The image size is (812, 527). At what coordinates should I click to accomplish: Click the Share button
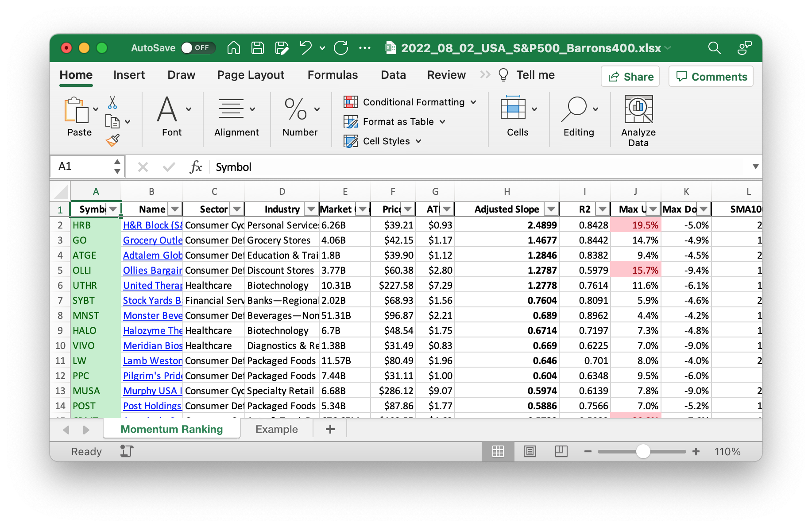[x=630, y=77]
